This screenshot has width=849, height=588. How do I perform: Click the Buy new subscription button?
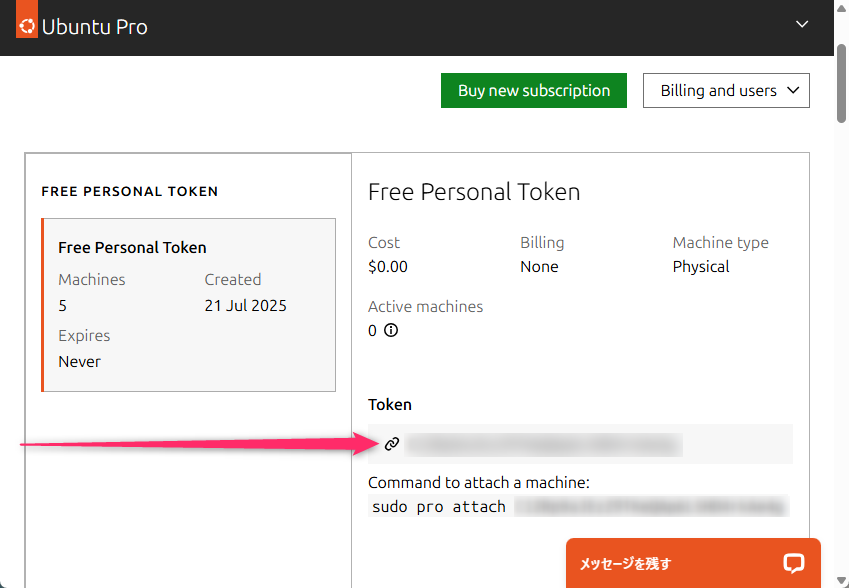534,90
